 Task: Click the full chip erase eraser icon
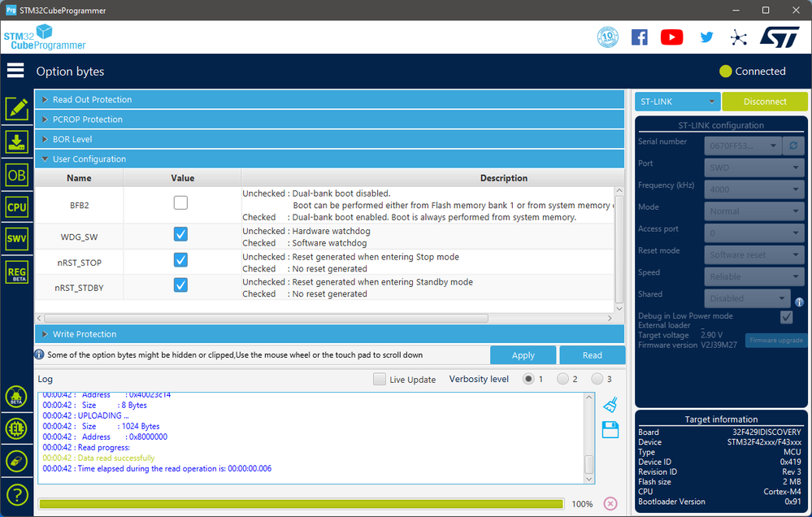pyautogui.click(x=16, y=461)
